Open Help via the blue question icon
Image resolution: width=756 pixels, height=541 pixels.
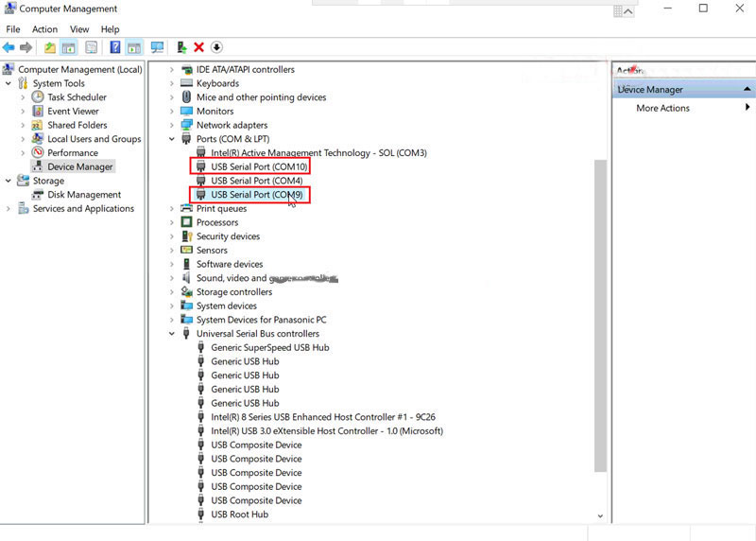(115, 47)
